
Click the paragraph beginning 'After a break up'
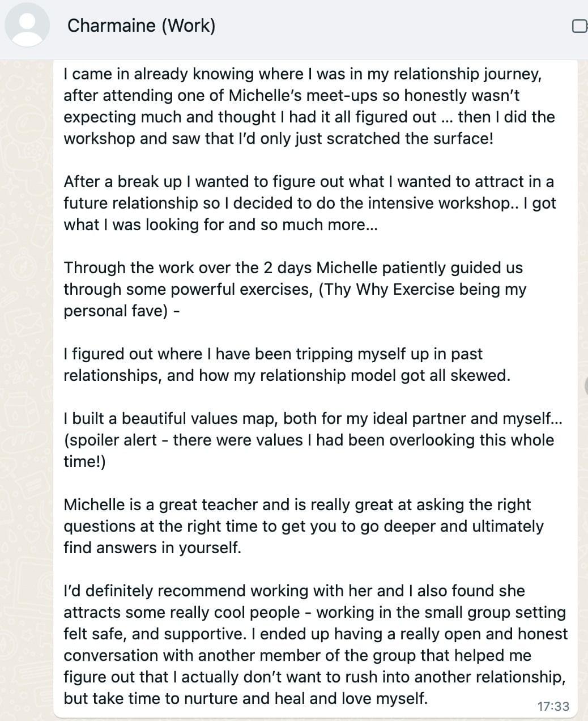point(309,203)
